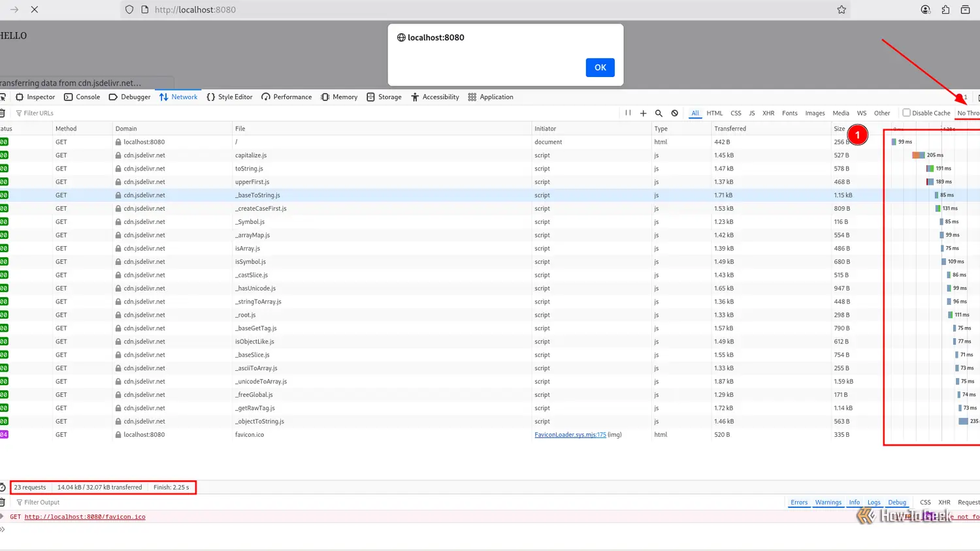Open the Memory tab
The image size is (980, 551).
click(339, 97)
